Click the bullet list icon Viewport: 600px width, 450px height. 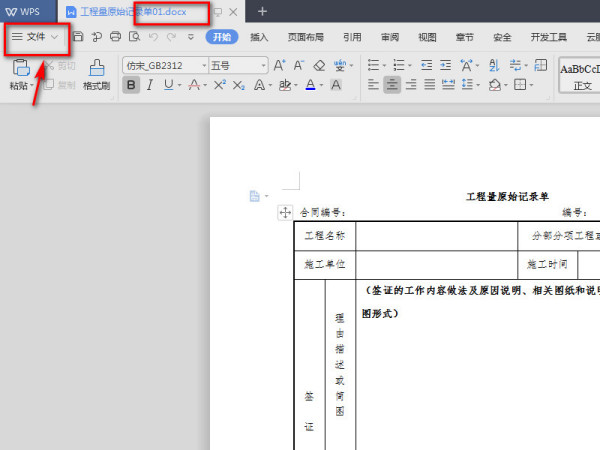point(373,65)
